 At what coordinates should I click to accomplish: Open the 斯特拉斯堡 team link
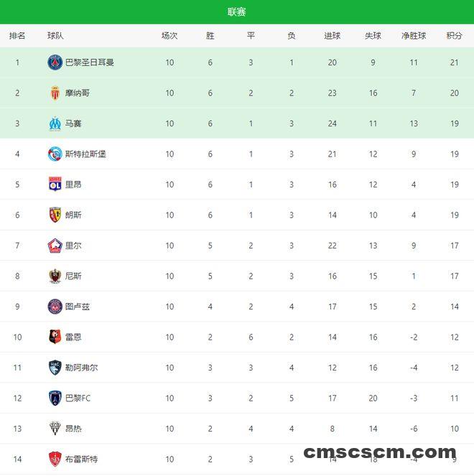pyautogui.click(x=85, y=154)
